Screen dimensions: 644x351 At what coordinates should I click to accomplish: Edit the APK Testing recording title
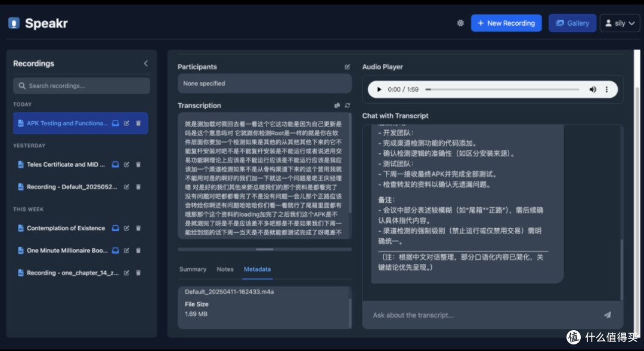click(126, 124)
